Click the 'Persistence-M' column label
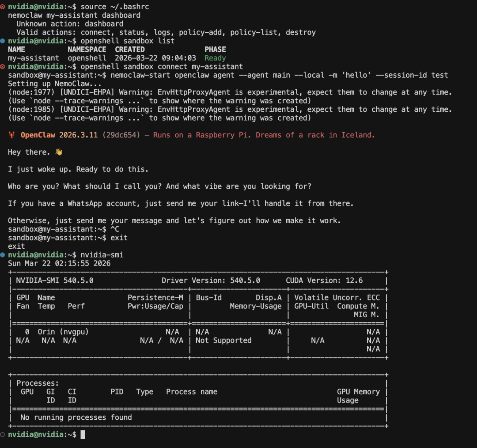The height and width of the screenshot is (448, 477). tap(155, 298)
